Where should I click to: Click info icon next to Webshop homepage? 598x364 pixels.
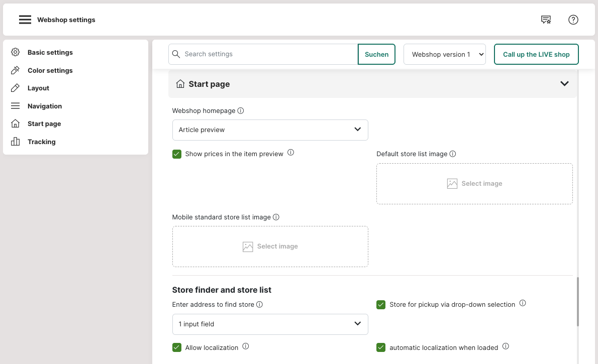[x=241, y=110]
